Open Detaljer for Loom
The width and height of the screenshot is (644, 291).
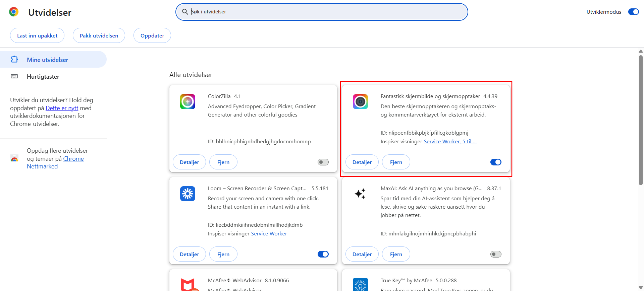click(x=189, y=254)
